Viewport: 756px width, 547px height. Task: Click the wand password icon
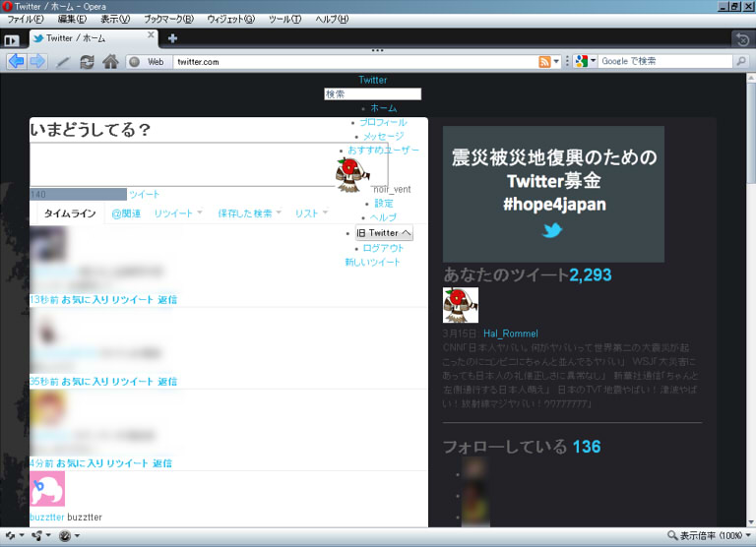click(63, 62)
